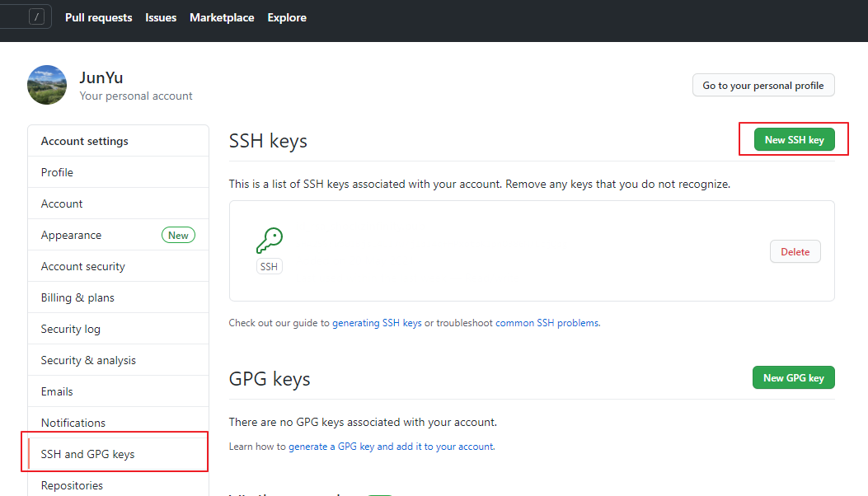The width and height of the screenshot is (868, 496).
Task: Select Account in settings sidebar
Action: click(x=62, y=204)
